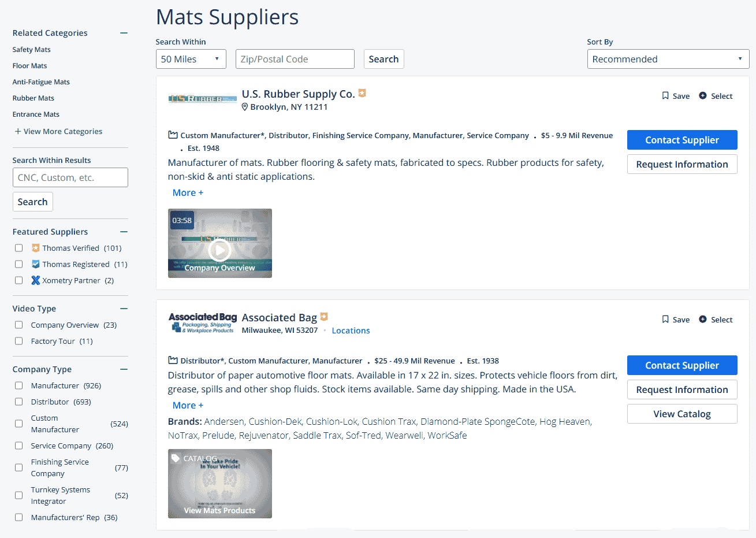Image resolution: width=756 pixels, height=538 pixels.
Task: Click the company type icon in U.S. Rubber row
Action: tap(173, 135)
